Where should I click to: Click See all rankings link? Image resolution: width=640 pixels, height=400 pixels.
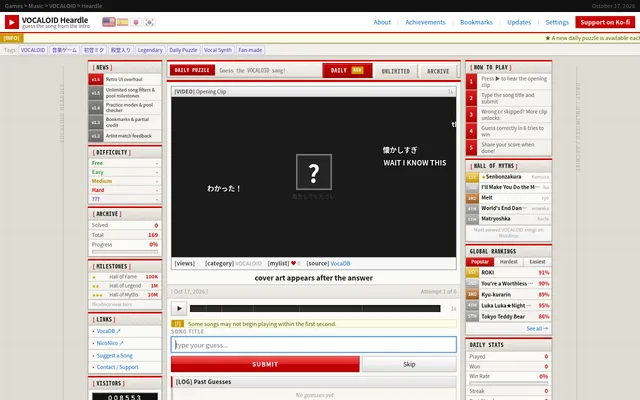click(537, 328)
